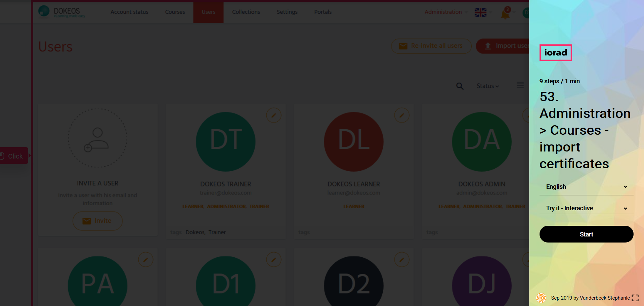Open the notifications bell icon
This screenshot has width=644, height=306.
point(505,14)
